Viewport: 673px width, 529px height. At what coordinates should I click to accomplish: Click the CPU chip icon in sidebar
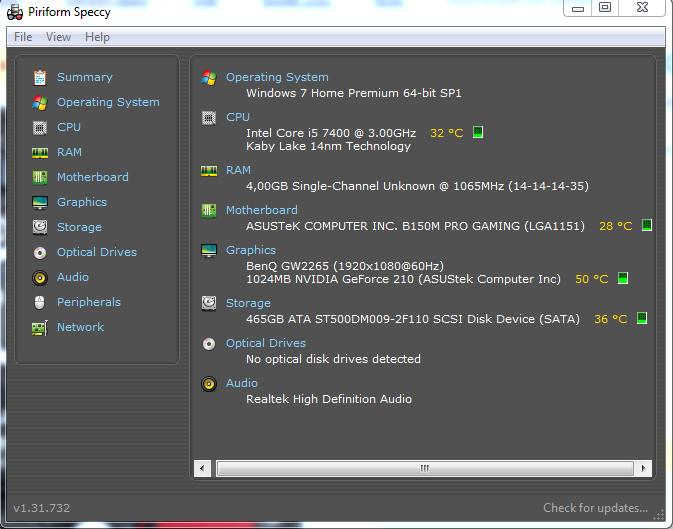[40, 128]
